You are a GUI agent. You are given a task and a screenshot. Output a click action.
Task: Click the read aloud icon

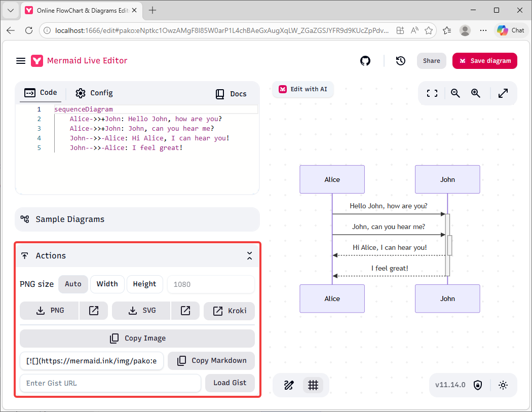point(414,30)
